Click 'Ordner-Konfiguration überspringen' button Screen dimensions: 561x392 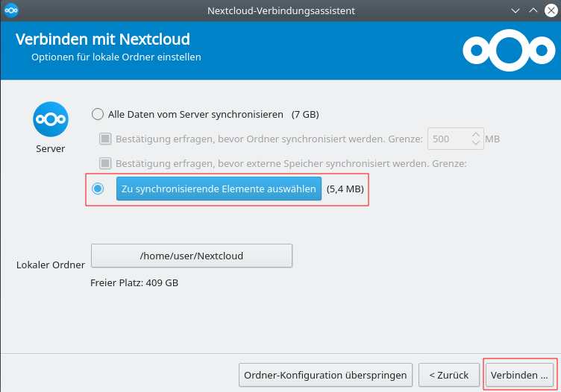(325, 375)
